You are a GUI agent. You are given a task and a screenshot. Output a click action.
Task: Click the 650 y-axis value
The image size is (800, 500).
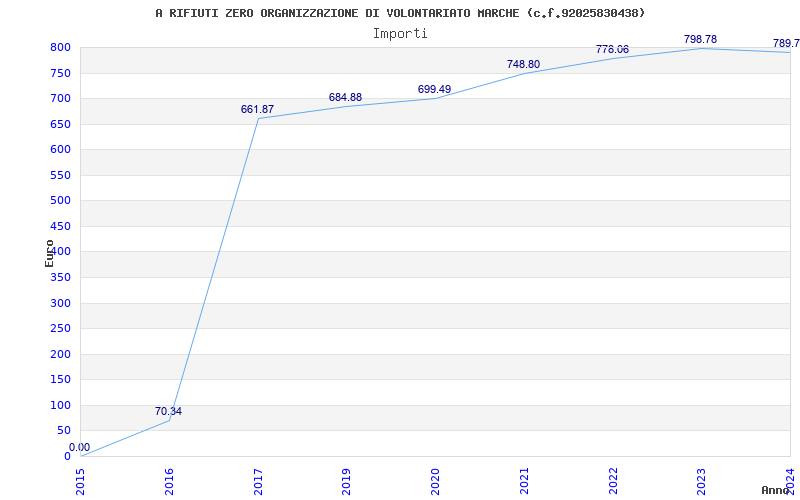click(60, 124)
